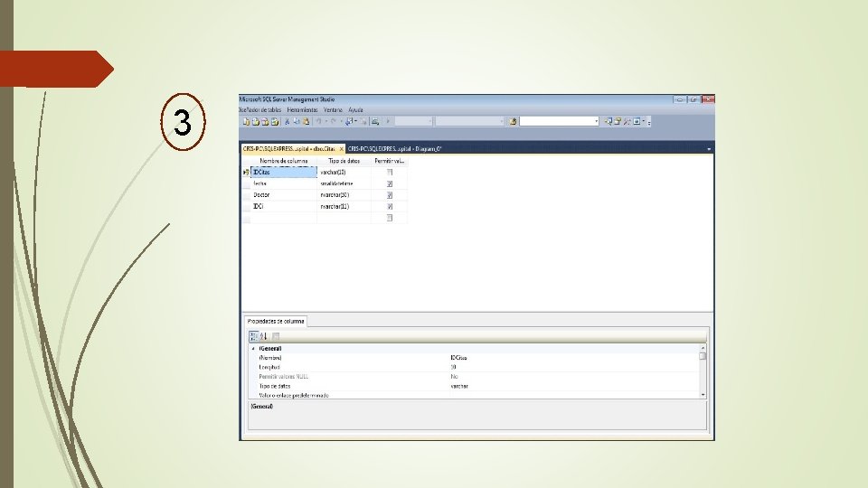This screenshot has width=868, height=488.
Task: Toggle allow nulls checkbox for Doctor row
Action: 390,195
